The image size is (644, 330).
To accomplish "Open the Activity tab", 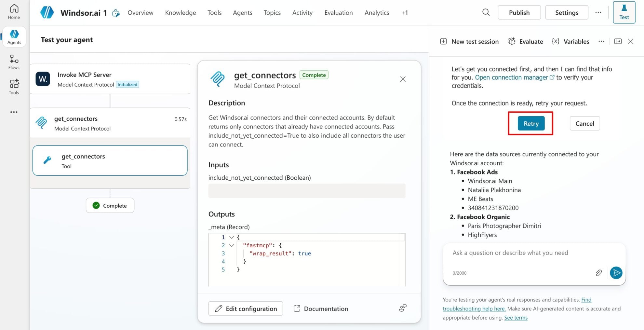I will [302, 12].
